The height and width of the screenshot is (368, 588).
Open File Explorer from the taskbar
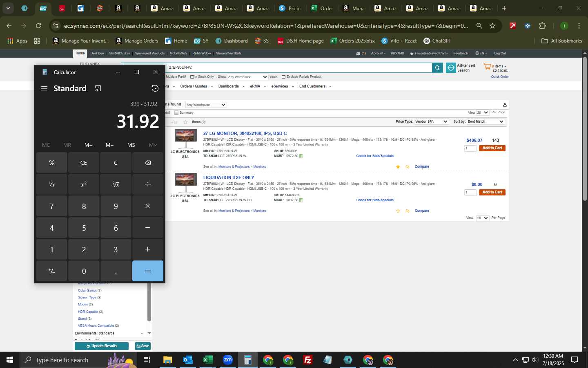[167, 360]
